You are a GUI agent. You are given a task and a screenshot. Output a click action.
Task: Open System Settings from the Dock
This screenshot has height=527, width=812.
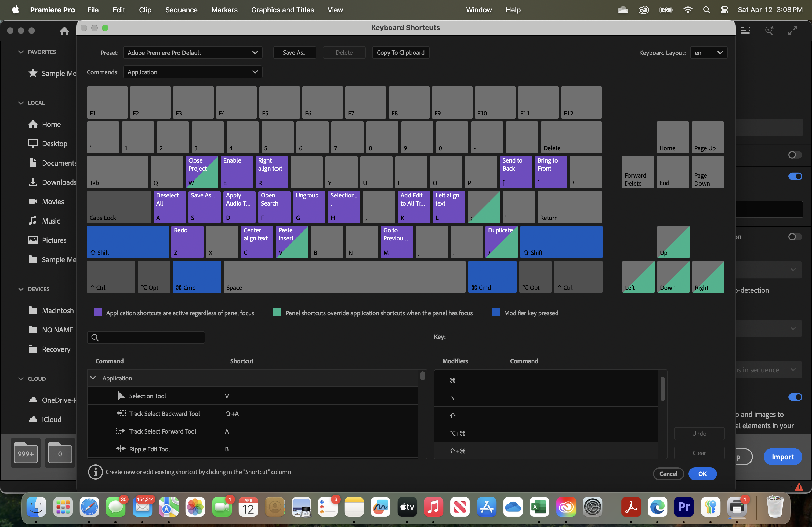(x=592, y=507)
